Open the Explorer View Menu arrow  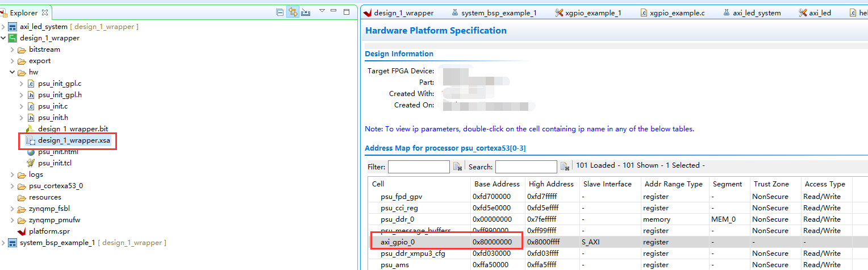(x=322, y=11)
